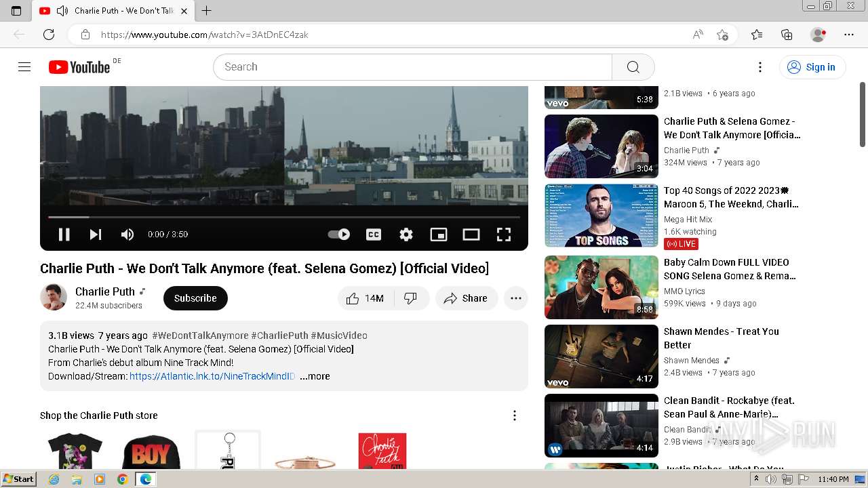Mute the video player volume
This screenshot has height=488, width=868.
click(127, 235)
